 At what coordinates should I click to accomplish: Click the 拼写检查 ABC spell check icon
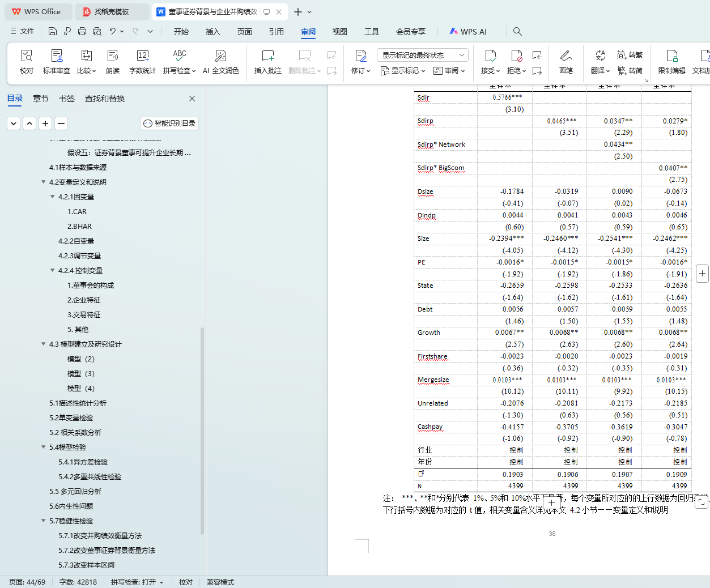click(180, 56)
